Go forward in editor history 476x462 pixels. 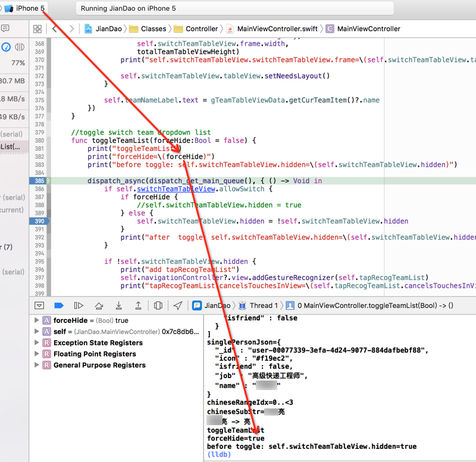(71, 29)
